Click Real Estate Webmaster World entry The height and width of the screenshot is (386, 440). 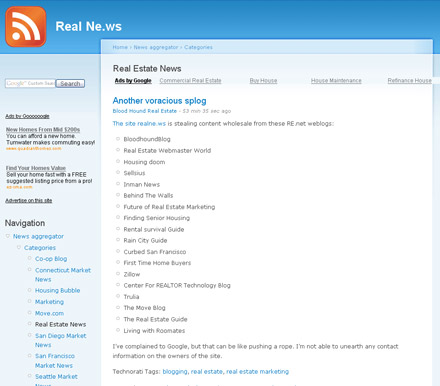167,151
